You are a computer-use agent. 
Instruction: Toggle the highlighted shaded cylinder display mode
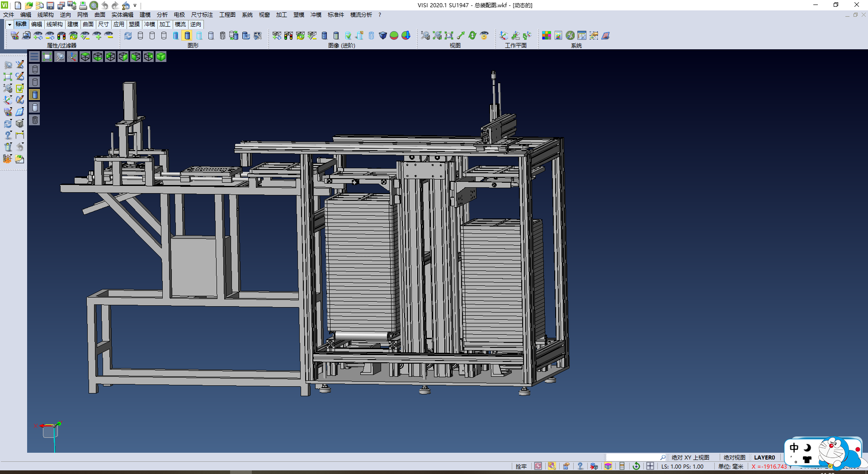pyautogui.click(x=187, y=35)
